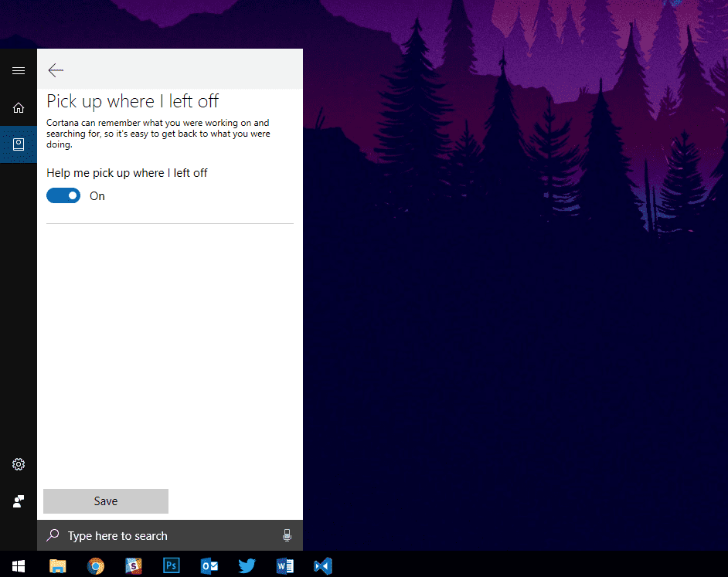Open the Windows Start menu

[19, 566]
